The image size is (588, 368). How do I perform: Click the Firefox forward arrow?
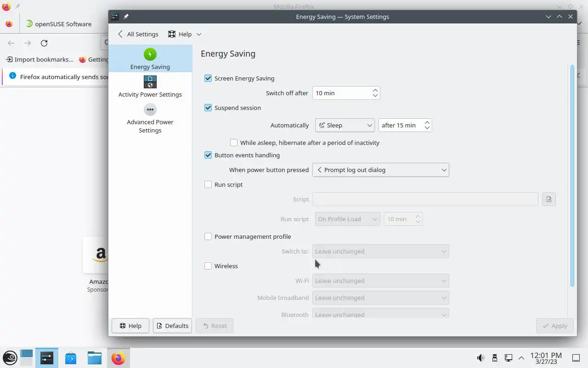coord(28,43)
